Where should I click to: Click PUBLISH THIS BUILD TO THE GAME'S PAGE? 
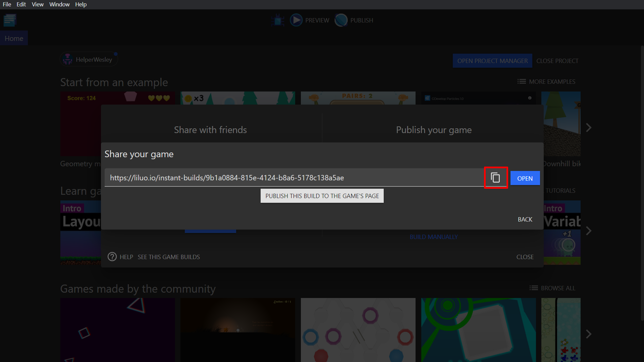pos(322,195)
